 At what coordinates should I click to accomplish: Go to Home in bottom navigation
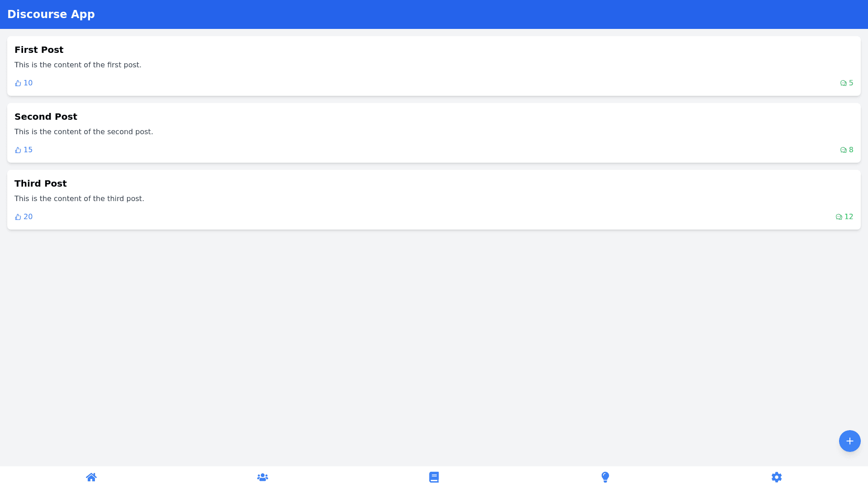[x=91, y=477]
